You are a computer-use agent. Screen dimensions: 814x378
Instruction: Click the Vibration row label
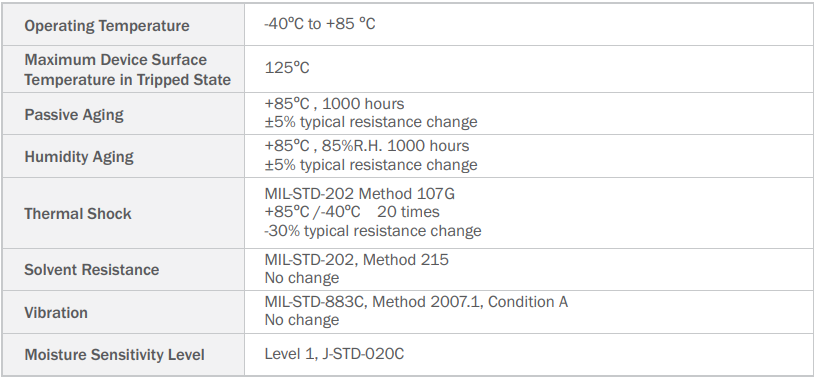coord(56,313)
